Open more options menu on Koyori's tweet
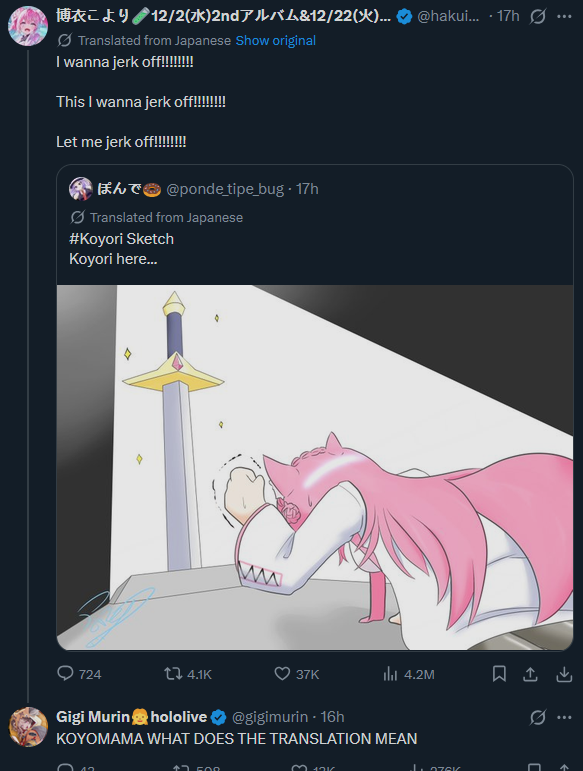Image resolution: width=583 pixels, height=771 pixels. (564, 17)
